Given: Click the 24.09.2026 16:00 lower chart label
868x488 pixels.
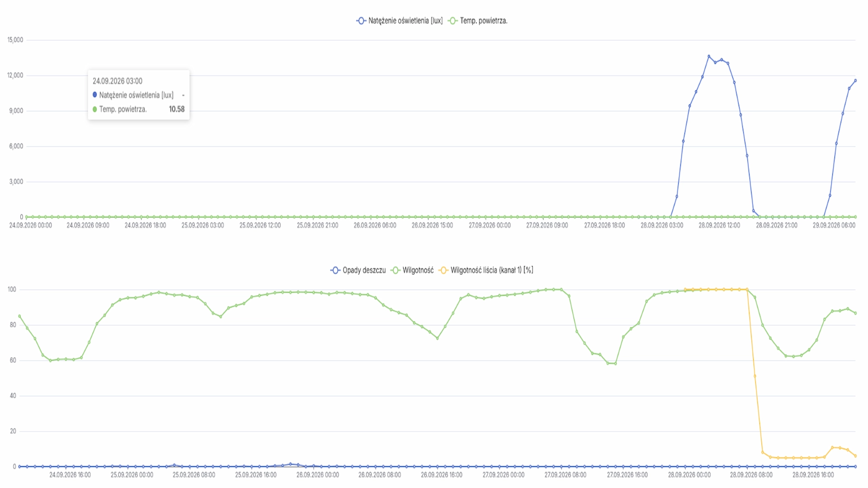Looking at the screenshot, I should click(x=70, y=474).
